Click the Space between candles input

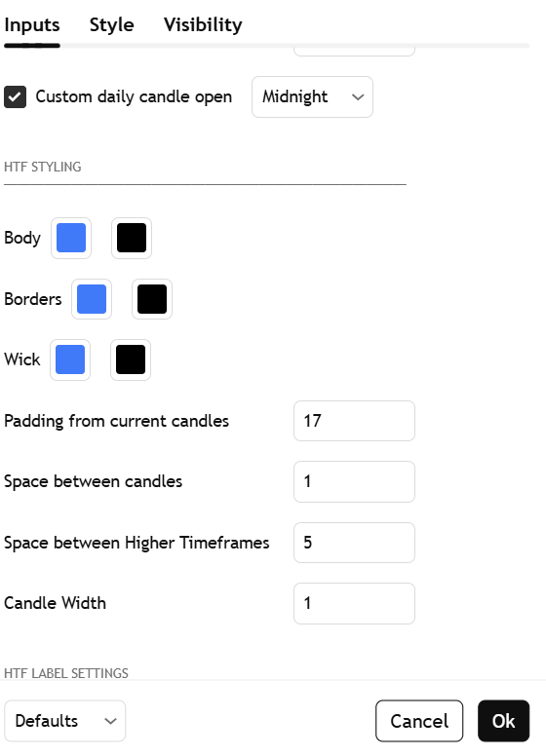pyautogui.click(x=354, y=481)
